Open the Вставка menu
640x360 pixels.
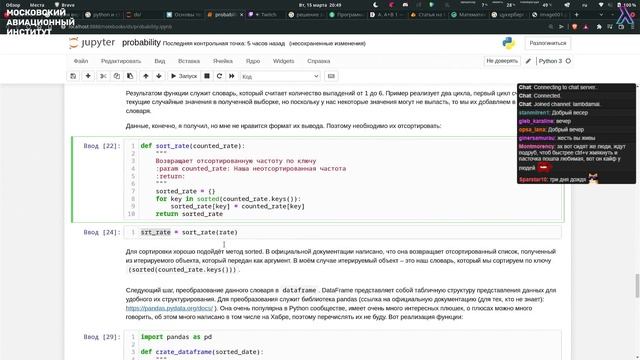pos(189,61)
